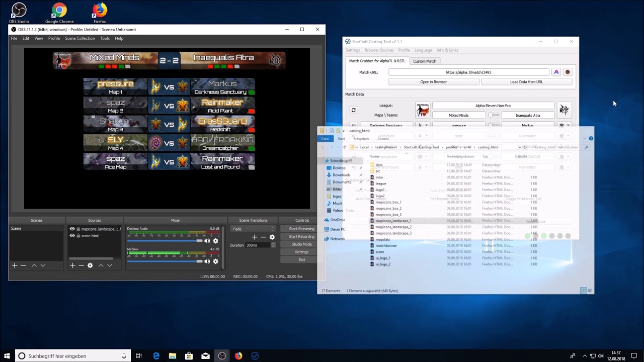Viewport: 644px width, 362px height.
Task: Click Start Streaming button
Action: [x=302, y=229]
